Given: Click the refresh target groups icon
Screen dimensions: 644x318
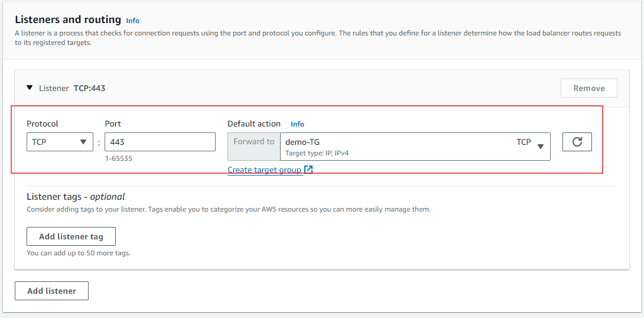Looking at the screenshot, I should pos(577,142).
